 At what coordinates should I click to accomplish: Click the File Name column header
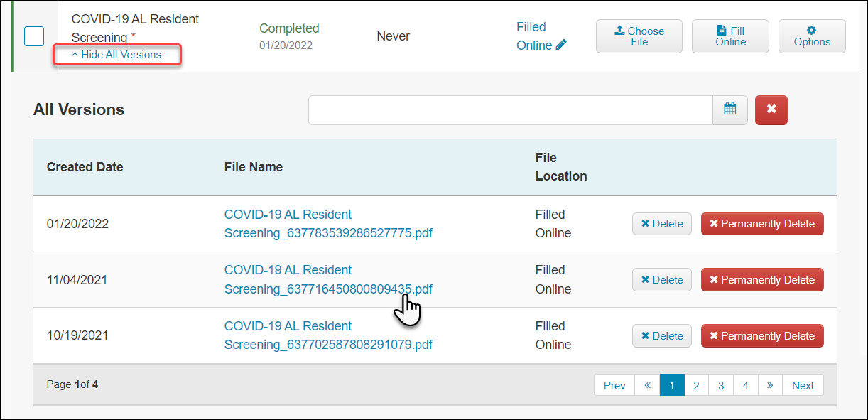pos(254,167)
